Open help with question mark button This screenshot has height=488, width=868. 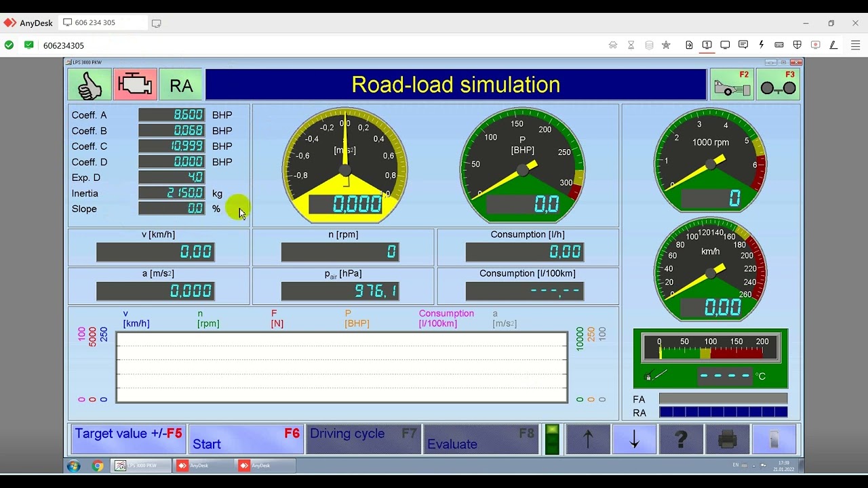click(682, 439)
